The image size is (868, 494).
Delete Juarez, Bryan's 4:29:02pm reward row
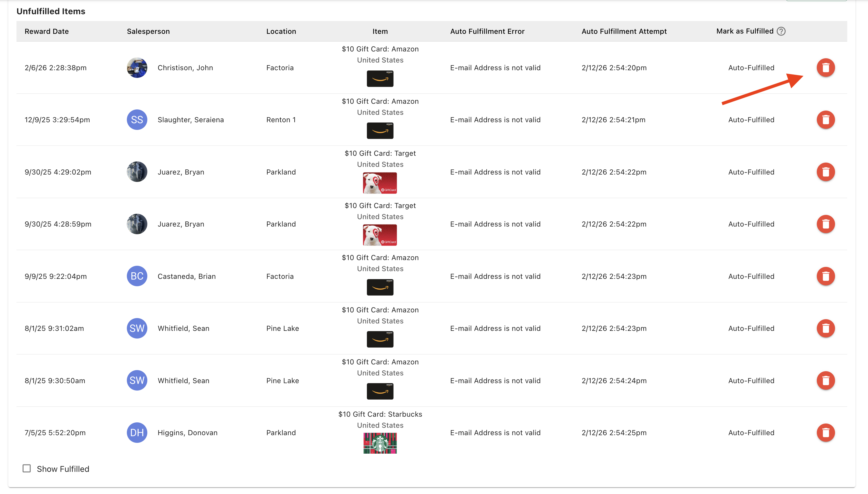point(826,172)
